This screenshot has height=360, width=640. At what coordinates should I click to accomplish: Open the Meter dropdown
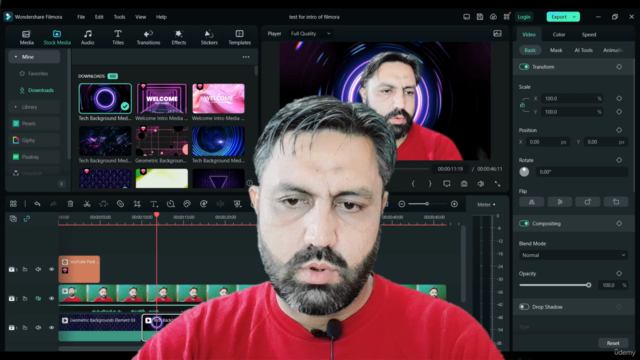pos(486,204)
